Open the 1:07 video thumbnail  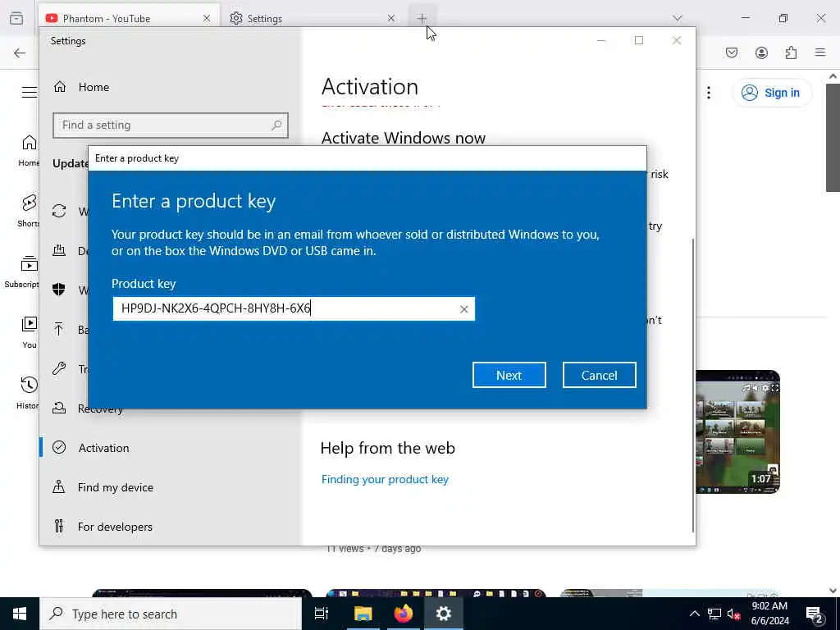pos(737,431)
